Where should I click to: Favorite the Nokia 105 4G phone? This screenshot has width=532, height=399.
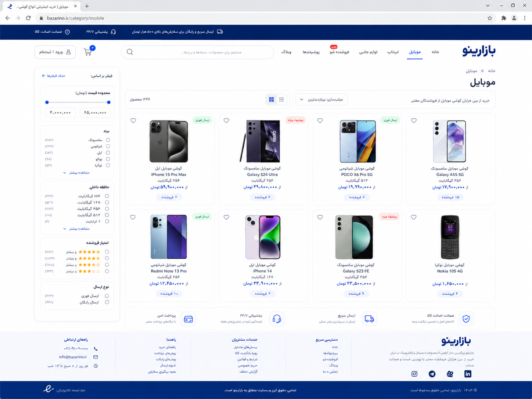(414, 217)
